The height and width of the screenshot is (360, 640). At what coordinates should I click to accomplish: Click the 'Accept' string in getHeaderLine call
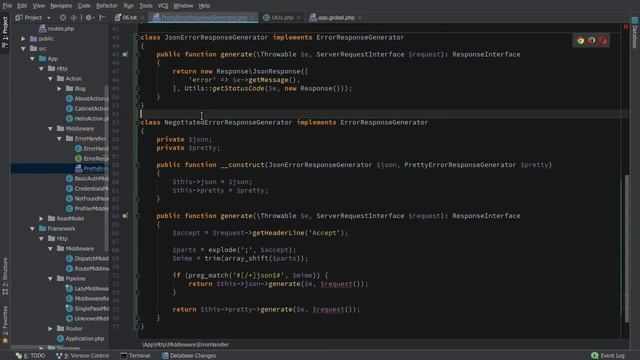tap(324, 233)
